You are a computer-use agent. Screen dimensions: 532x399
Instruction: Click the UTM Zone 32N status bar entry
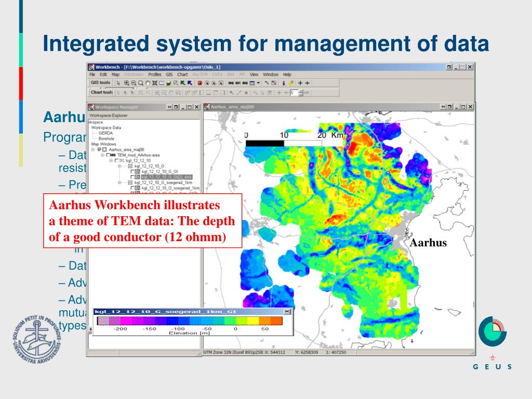coord(233,352)
